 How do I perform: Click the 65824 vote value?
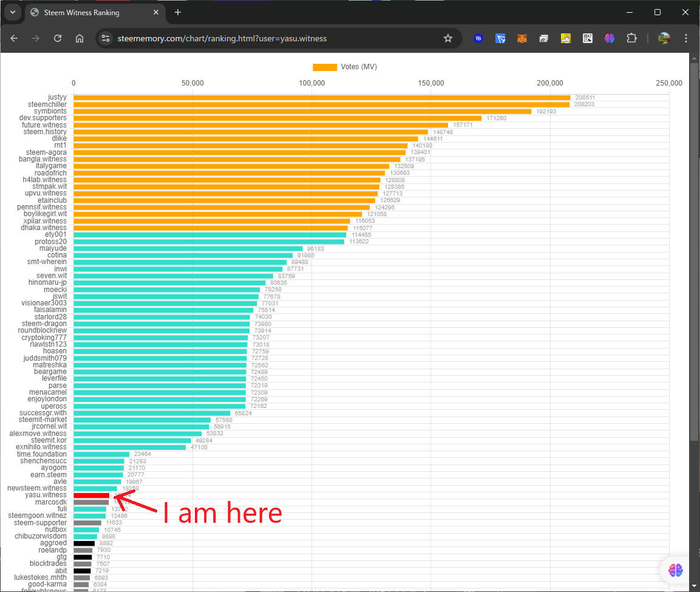243,413
